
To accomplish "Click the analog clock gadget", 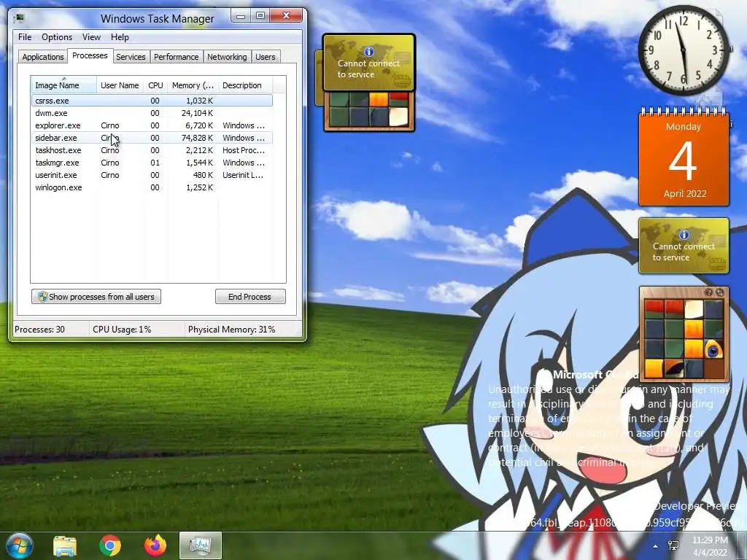I will point(684,50).
